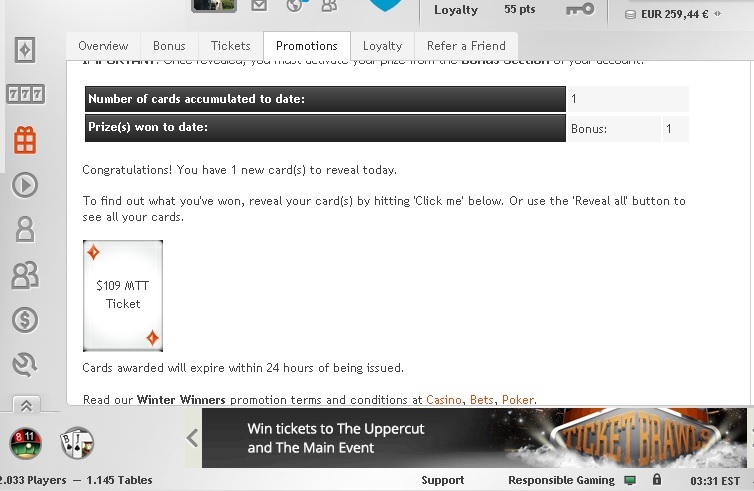This screenshot has width=754, height=491.
Task: Open the play circle icon in sidebar
Action: pyautogui.click(x=25, y=185)
